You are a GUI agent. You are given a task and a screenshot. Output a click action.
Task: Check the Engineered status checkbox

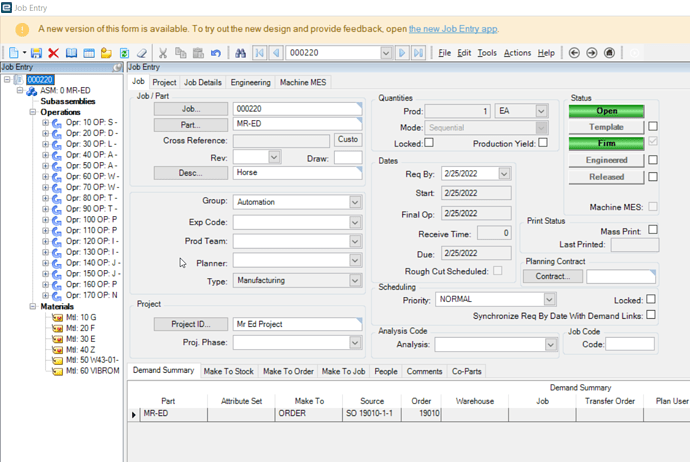(653, 160)
